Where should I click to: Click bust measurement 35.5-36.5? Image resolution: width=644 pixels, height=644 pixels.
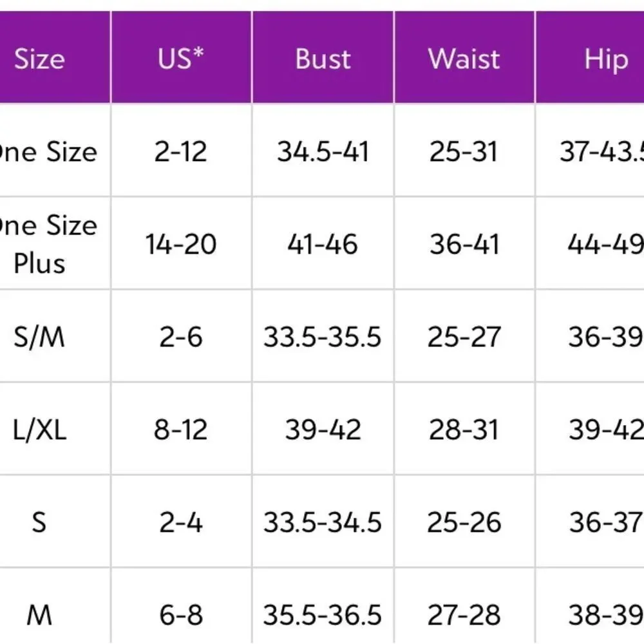point(323,615)
